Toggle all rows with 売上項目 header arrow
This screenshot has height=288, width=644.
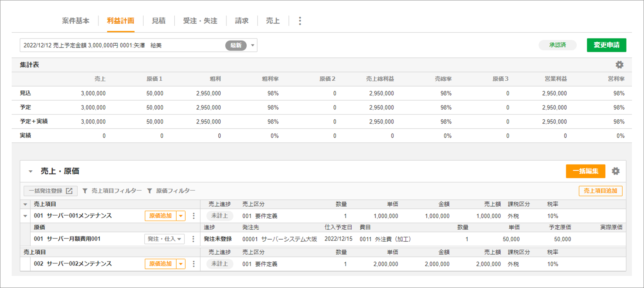25,204
